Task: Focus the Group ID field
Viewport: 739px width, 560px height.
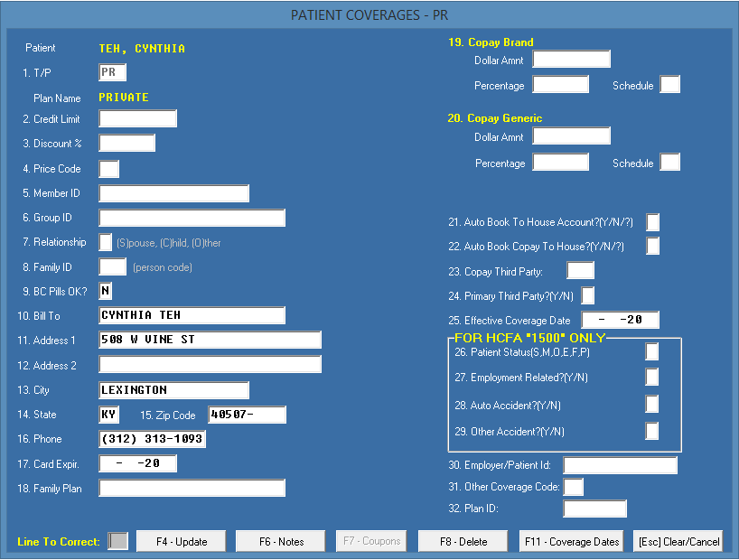Action: [x=192, y=218]
